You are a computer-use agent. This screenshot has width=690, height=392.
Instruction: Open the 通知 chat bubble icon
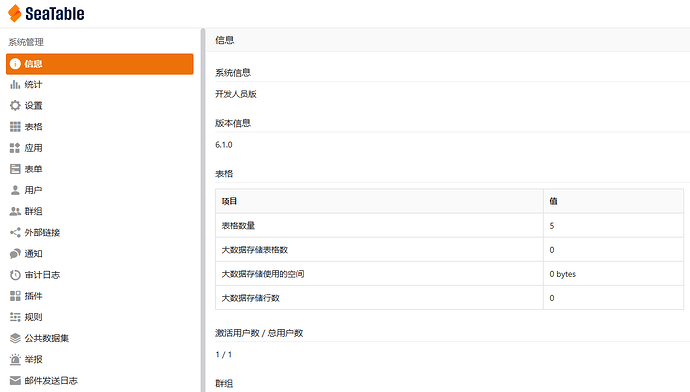pyautogui.click(x=15, y=253)
